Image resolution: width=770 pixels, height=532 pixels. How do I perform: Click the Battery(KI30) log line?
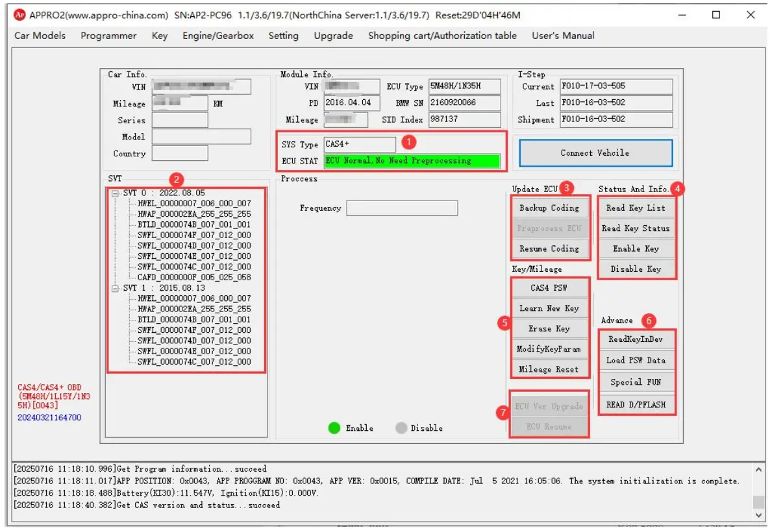[x=166, y=492]
